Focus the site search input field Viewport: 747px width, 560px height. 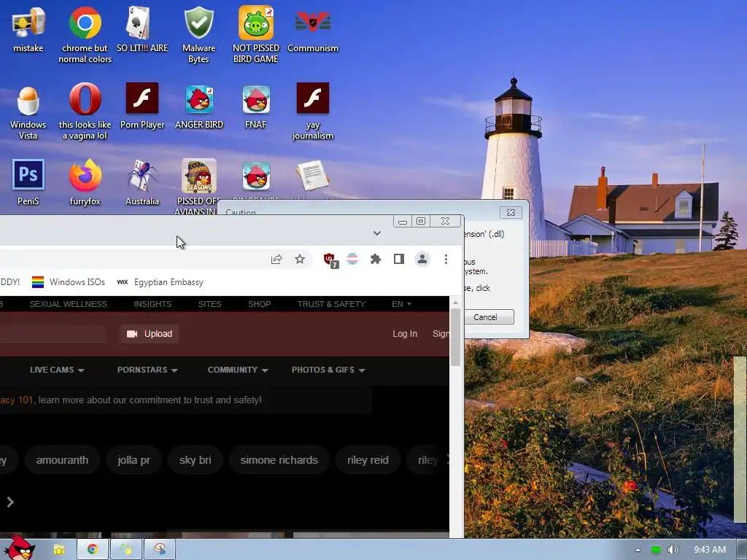click(53, 334)
